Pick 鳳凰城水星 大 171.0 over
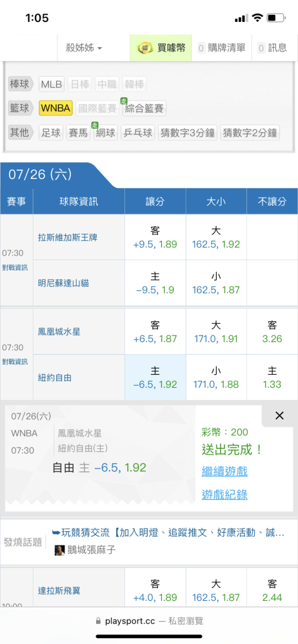The image size is (298, 644). tap(216, 332)
